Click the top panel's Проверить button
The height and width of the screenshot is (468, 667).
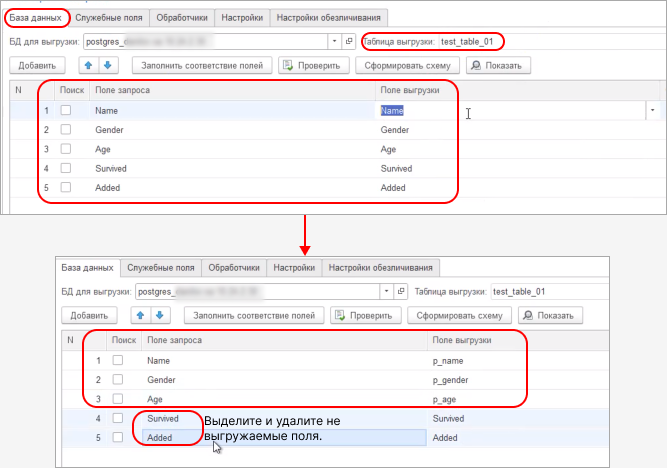point(313,65)
